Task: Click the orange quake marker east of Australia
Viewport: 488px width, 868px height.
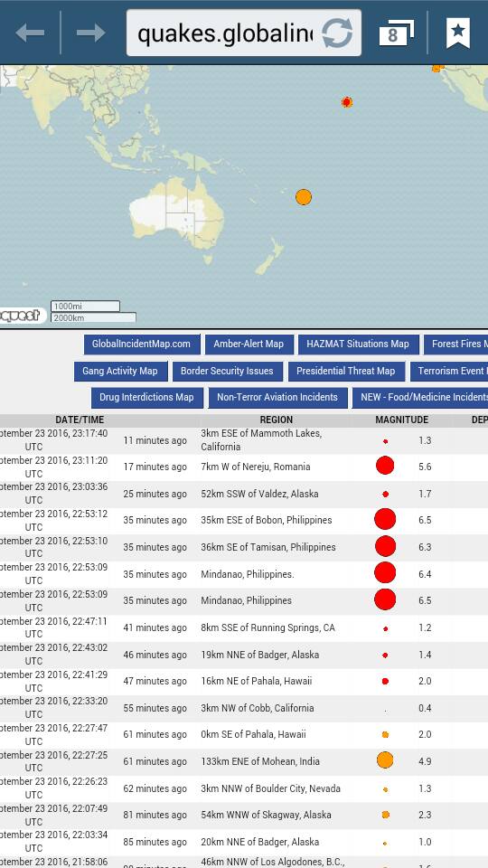Action: 304,197
